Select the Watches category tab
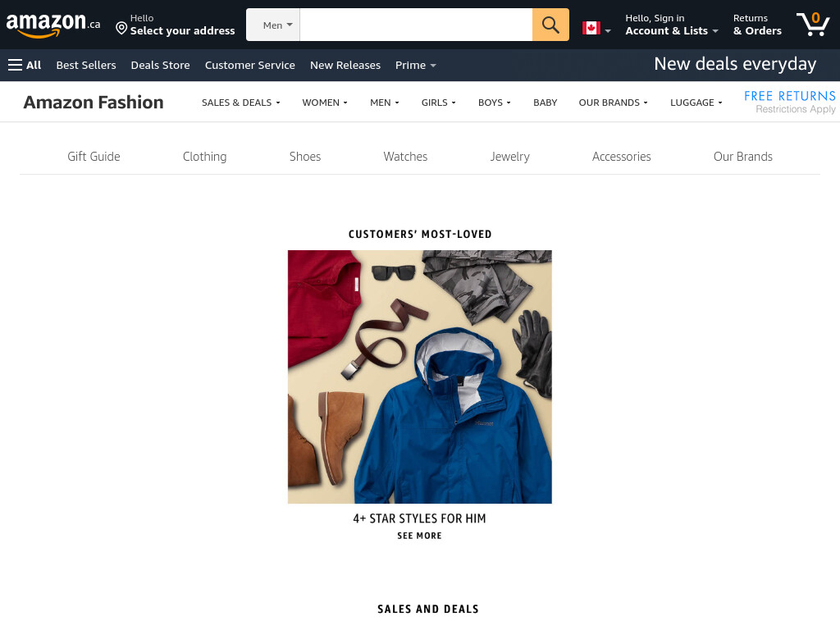 coord(405,157)
